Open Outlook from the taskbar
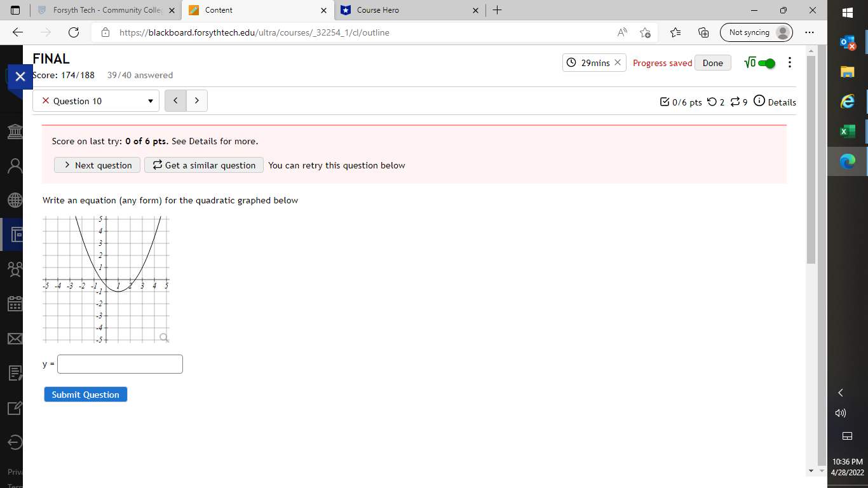Screen dimensions: 868x488 coord(848,43)
